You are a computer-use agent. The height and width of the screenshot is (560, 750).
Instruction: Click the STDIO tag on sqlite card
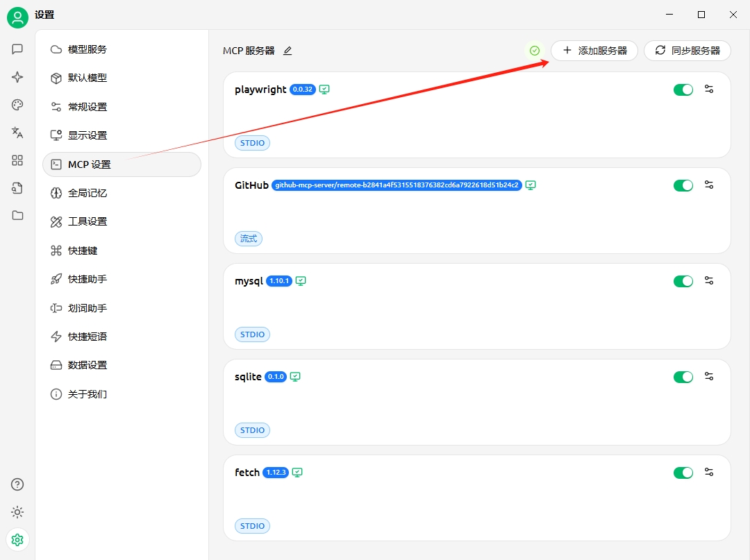coord(252,430)
